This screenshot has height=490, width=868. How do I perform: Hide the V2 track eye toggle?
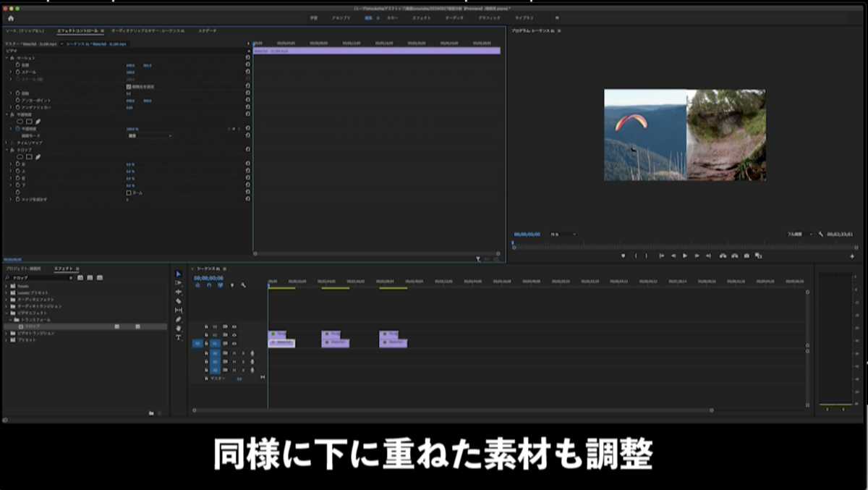234,335
